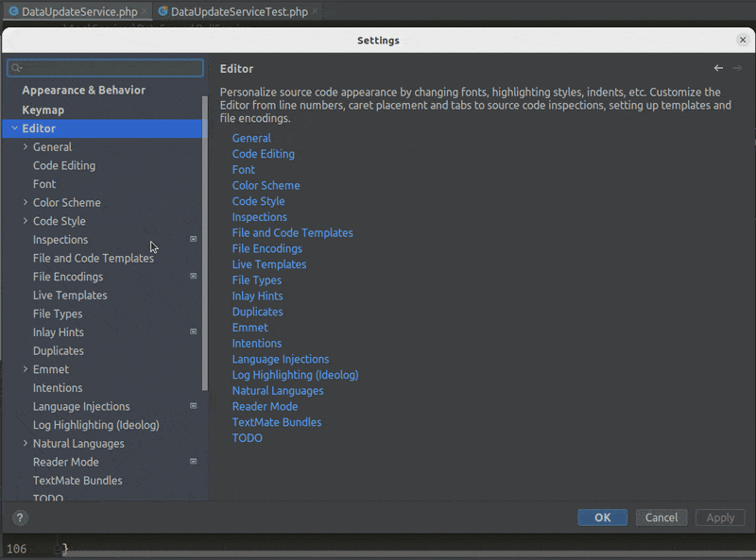Switch to the DataUpdateServiceTest.php tab

(238, 11)
